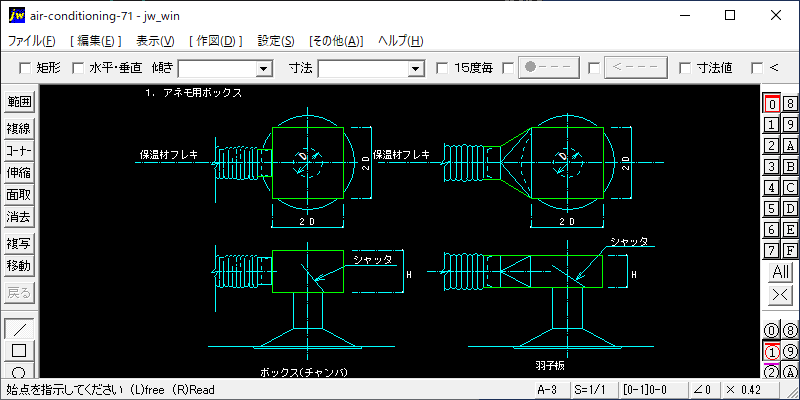800x400 pixels.
Task: Click the A-3 paper size status button
Action: [x=551, y=390]
